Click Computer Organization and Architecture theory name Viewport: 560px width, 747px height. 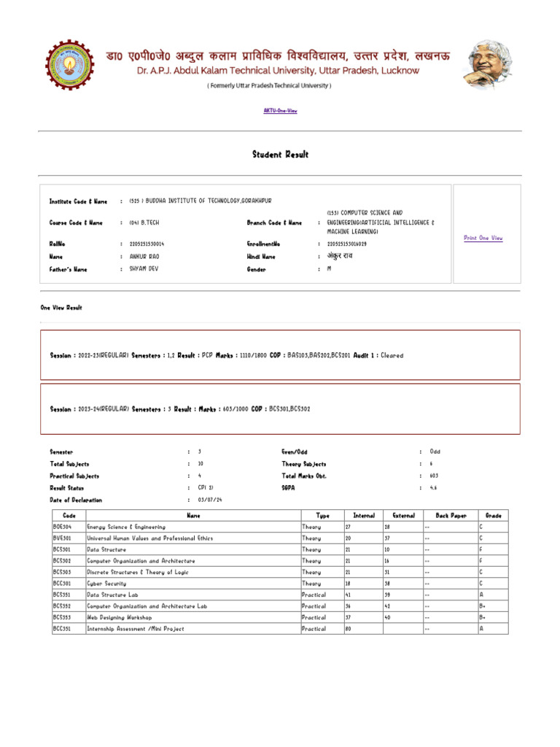click(x=141, y=561)
